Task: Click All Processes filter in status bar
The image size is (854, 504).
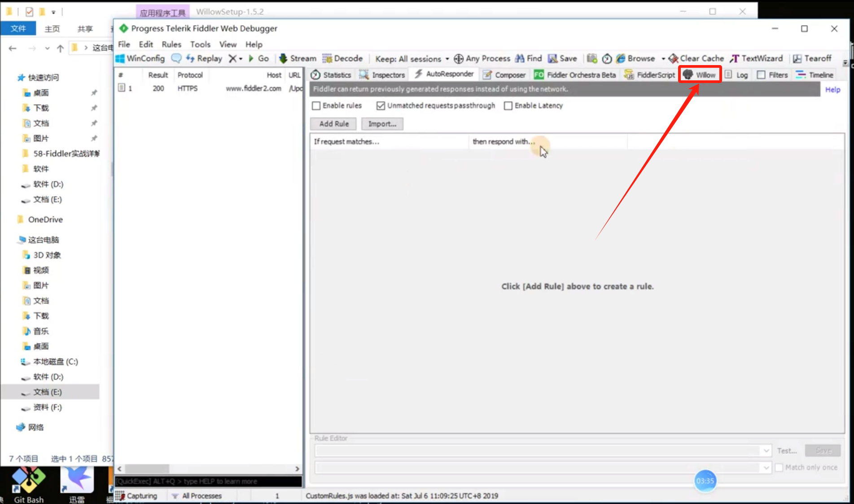Action: (197, 495)
